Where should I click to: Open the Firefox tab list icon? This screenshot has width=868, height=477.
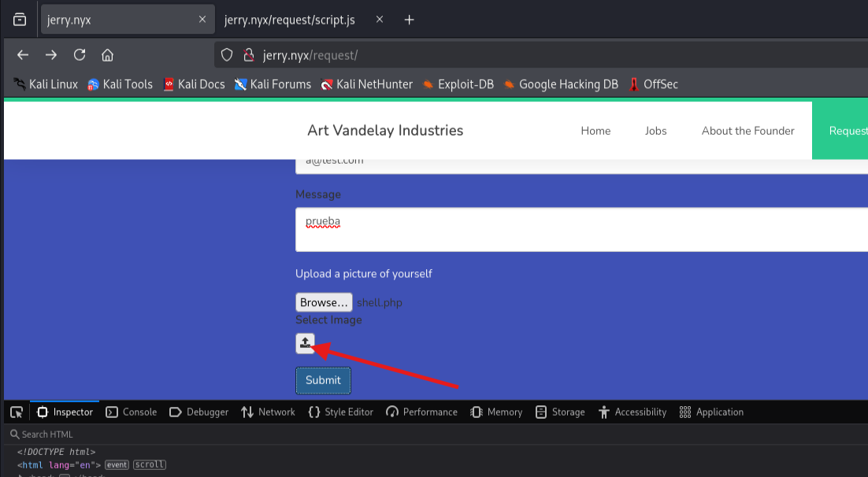tap(20, 20)
